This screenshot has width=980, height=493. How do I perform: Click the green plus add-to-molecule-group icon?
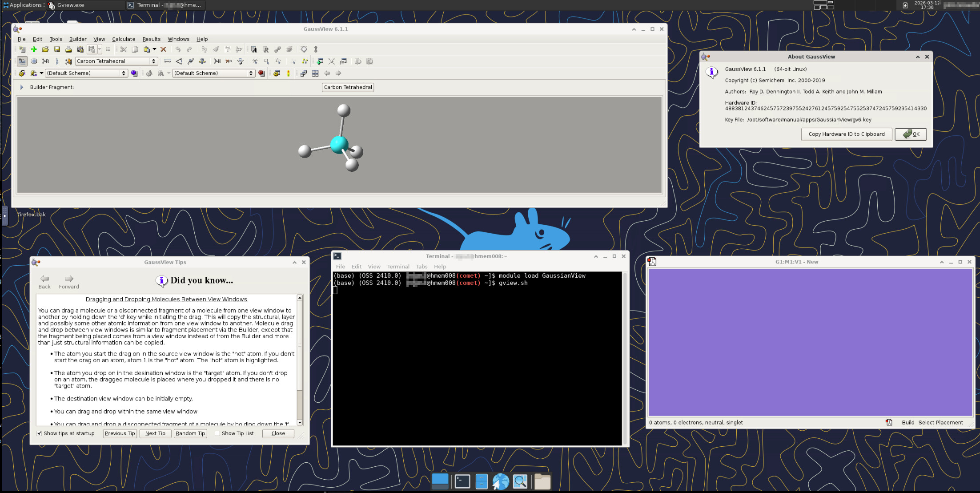pyautogui.click(x=34, y=49)
